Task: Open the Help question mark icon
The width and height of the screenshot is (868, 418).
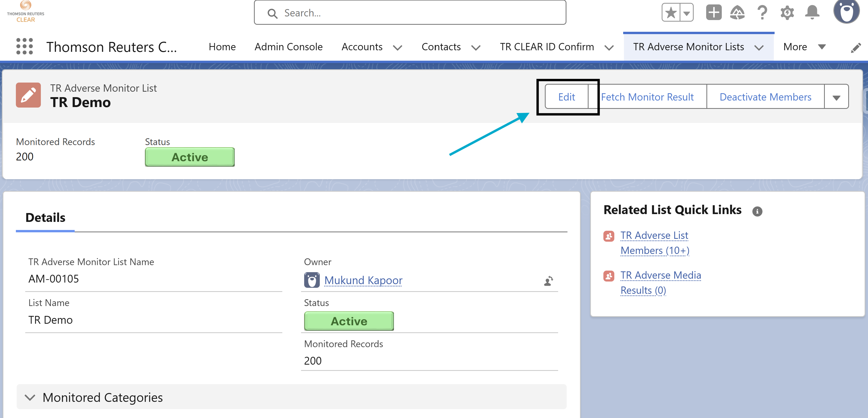Action: pos(762,13)
